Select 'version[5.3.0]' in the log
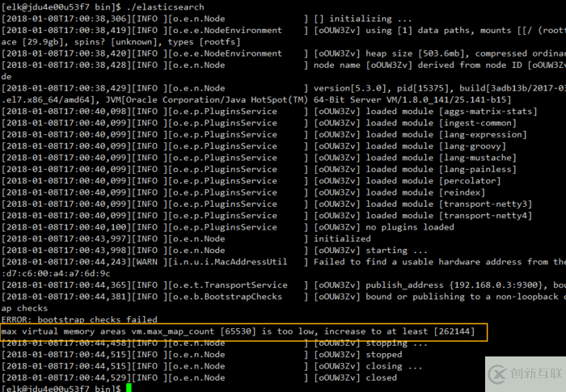The height and width of the screenshot is (392, 566). pos(353,88)
